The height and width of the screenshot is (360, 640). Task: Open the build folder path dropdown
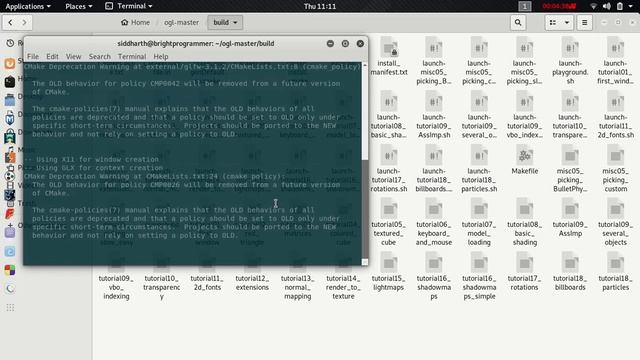point(225,22)
